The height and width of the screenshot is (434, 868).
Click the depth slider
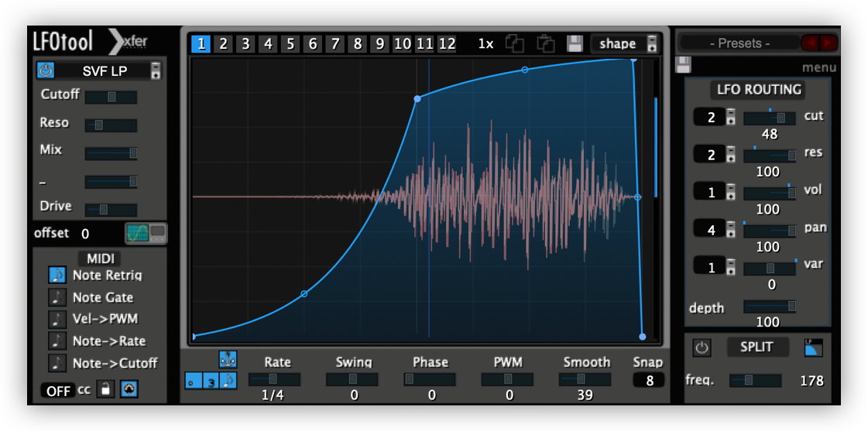pos(770,306)
